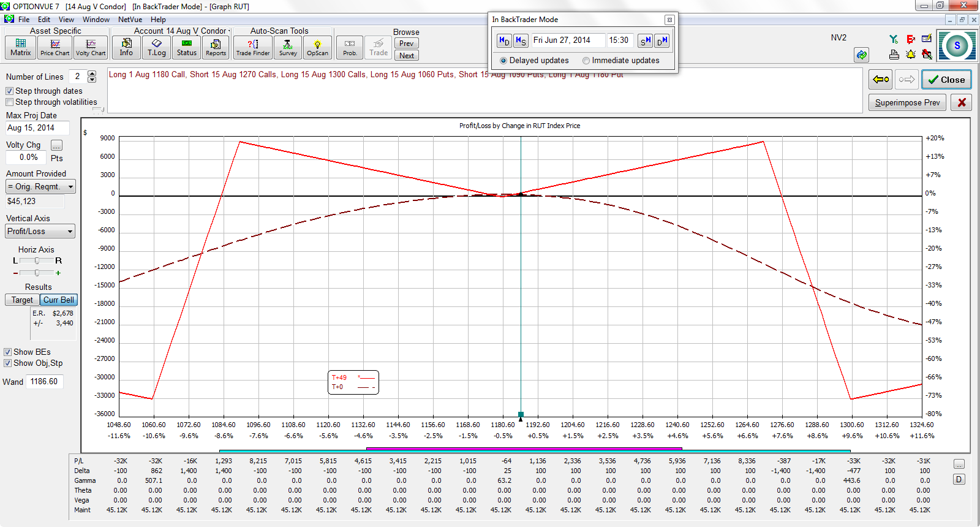Open account Reports
This screenshot has width=980, height=527.
(216, 47)
